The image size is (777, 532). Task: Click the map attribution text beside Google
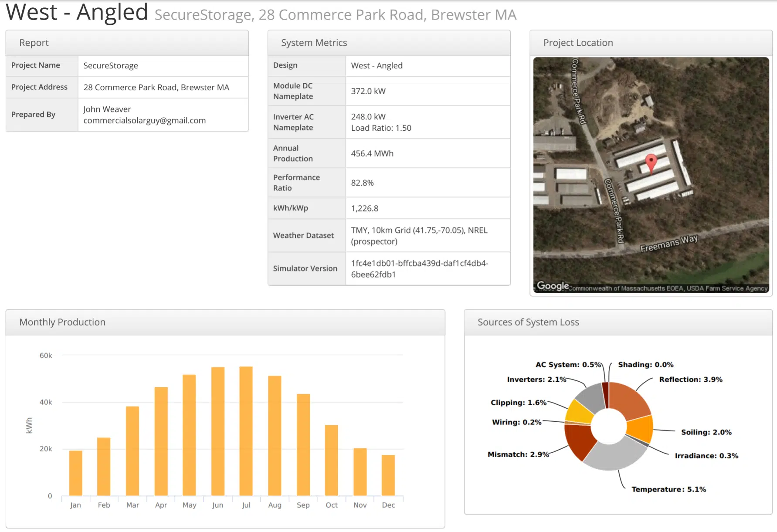tap(668, 288)
